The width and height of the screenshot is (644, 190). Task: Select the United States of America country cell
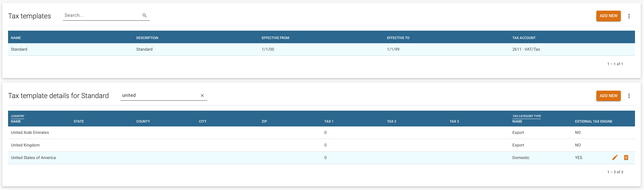click(x=33, y=158)
